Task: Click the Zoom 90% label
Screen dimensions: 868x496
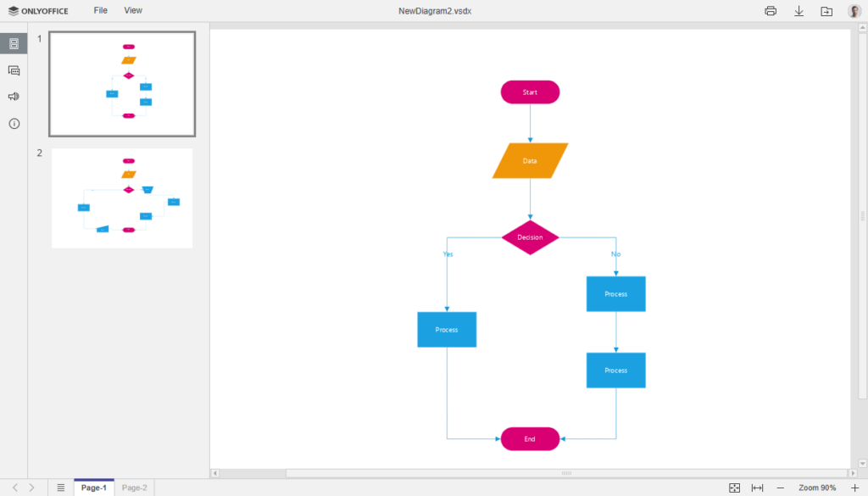Action: 816,488
